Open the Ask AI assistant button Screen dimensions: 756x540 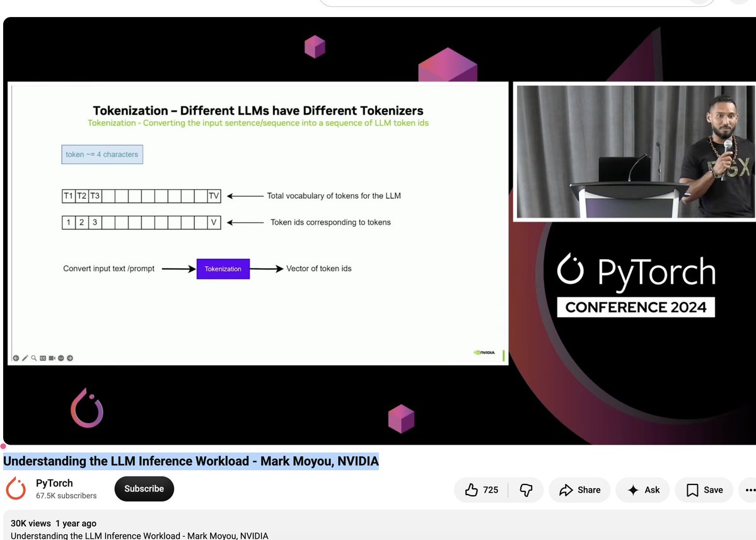click(x=643, y=490)
